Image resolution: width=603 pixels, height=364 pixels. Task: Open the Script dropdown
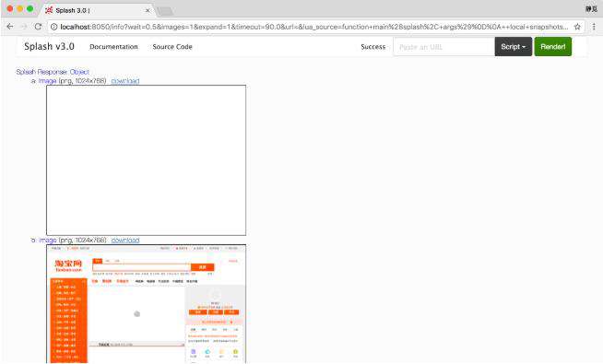[x=514, y=46]
